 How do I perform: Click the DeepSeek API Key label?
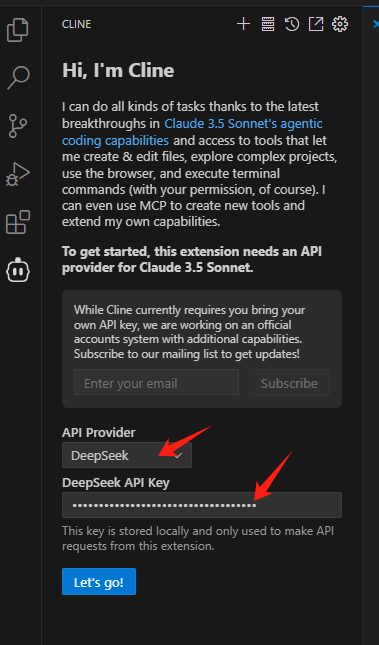116,482
